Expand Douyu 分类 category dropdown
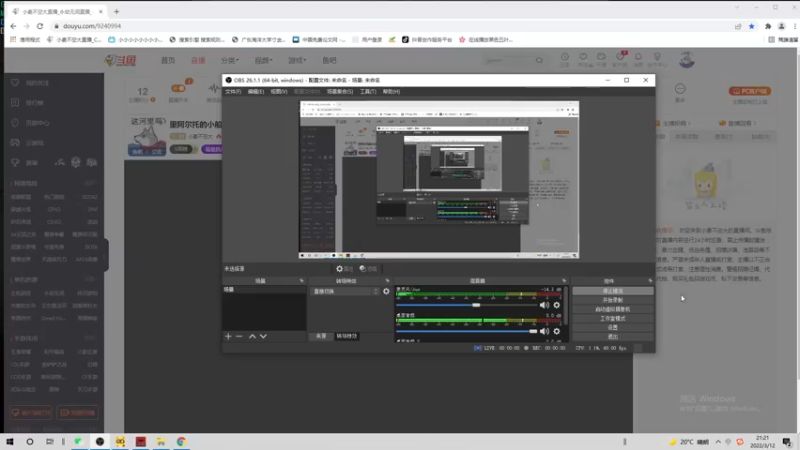The height and width of the screenshot is (450, 800). point(230,60)
